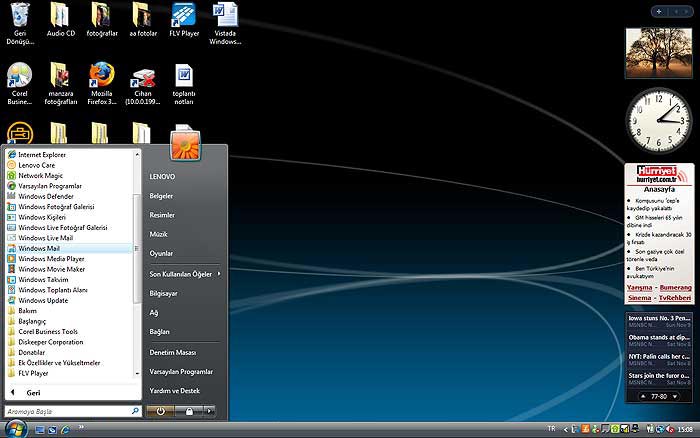Expand Diskeeper Corporation folder
Image resolution: width=700 pixels, height=438 pixels.
point(50,342)
